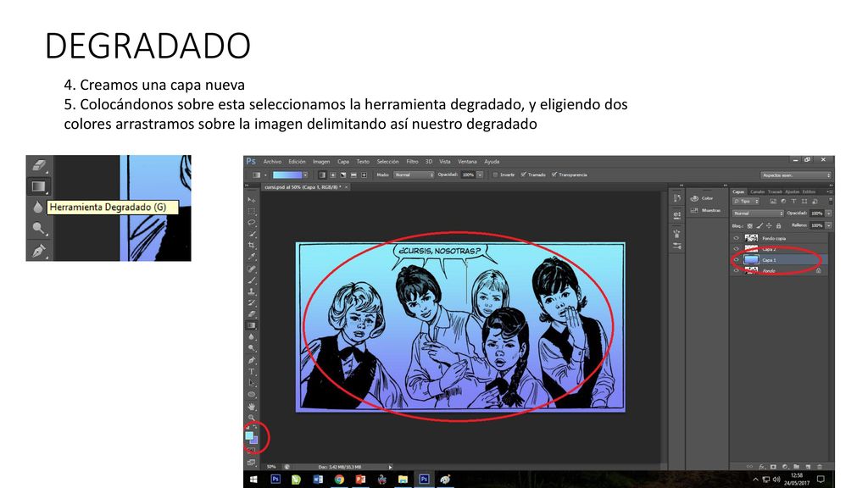The height and width of the screenshot is (488, 868).
Task: Hide the Fondo layer eye
Action: (x=737, y=271)
